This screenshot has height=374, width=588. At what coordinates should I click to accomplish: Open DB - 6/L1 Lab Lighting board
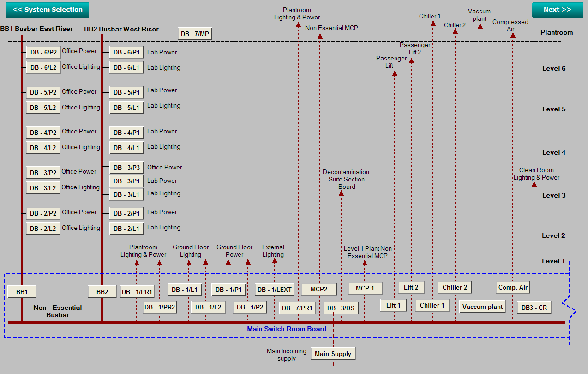126,68
